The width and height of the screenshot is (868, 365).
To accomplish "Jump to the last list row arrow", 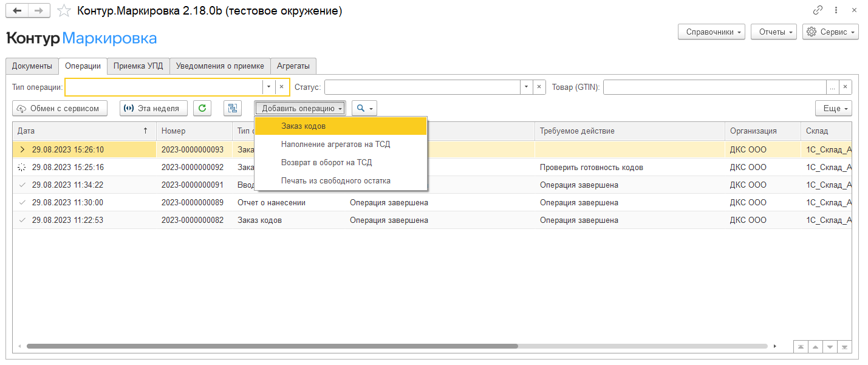I will [844, 347].
